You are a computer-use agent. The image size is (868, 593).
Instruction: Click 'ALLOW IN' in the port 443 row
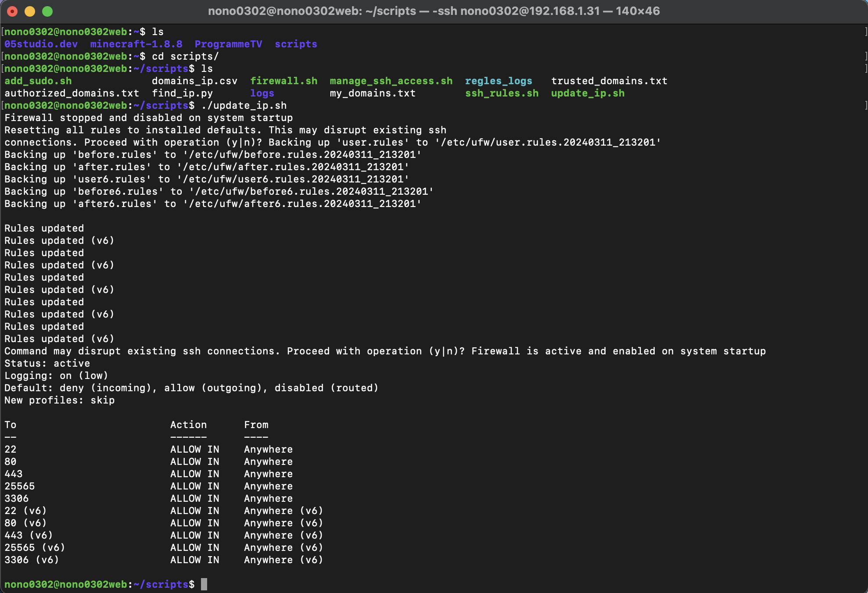[195, 474]
